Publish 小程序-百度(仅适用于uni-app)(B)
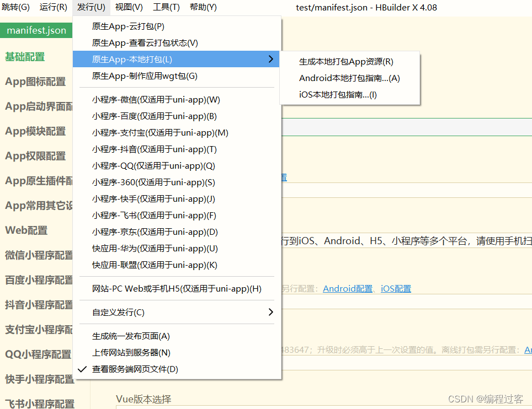 pos(177,116)
